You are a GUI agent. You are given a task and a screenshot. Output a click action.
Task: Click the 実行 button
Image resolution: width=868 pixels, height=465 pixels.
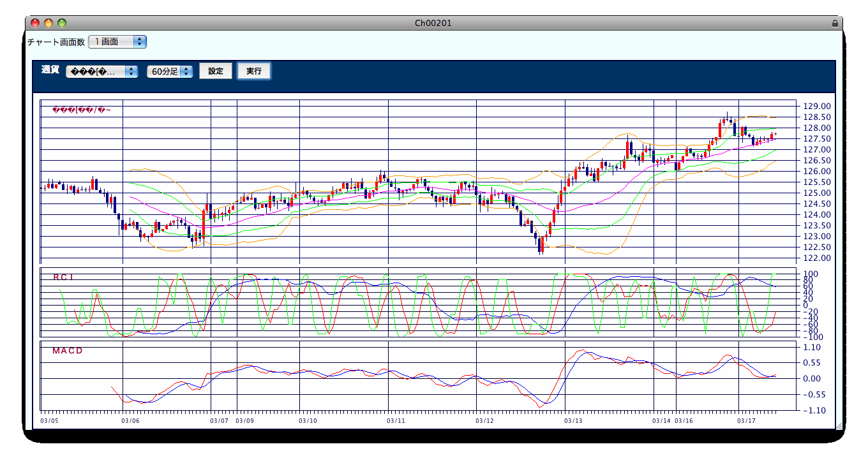(254, 71)
